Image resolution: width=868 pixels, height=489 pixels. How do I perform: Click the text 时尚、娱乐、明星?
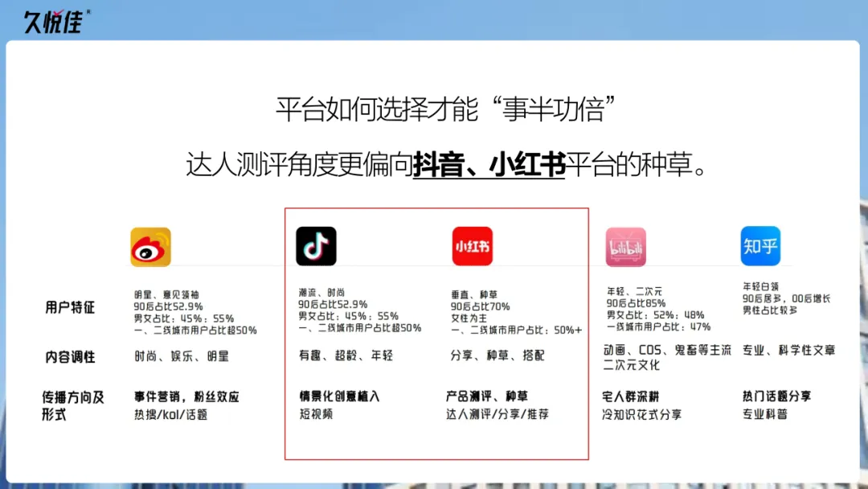pos(181,356)
